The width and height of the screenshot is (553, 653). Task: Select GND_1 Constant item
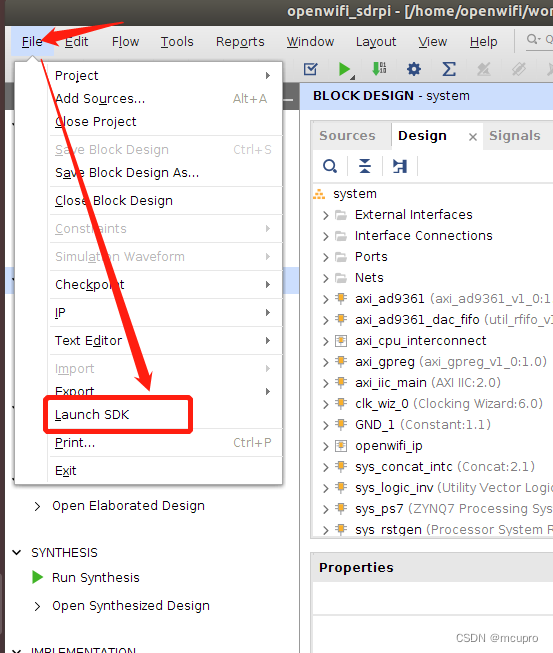[423, 425]
